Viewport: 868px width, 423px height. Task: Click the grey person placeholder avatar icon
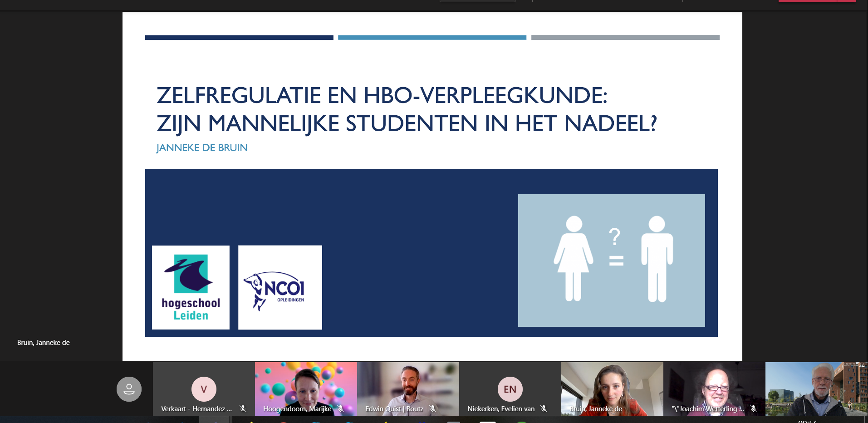pos(129,389)
